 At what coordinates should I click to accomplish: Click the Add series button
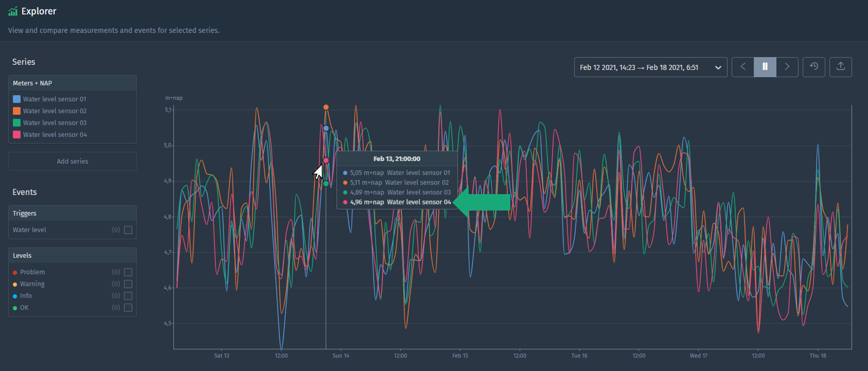pyautogui.click(x=72, y=161)
